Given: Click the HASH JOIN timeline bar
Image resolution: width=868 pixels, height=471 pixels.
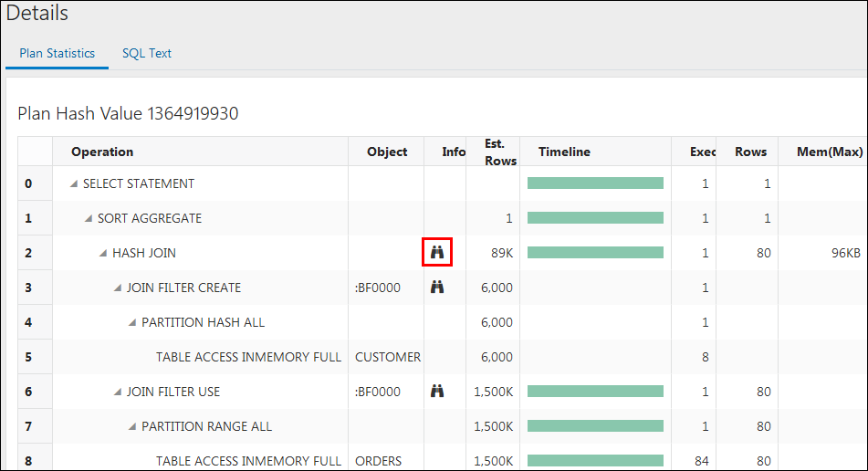Looking at the screenshot, I should [x=595, y=252].
